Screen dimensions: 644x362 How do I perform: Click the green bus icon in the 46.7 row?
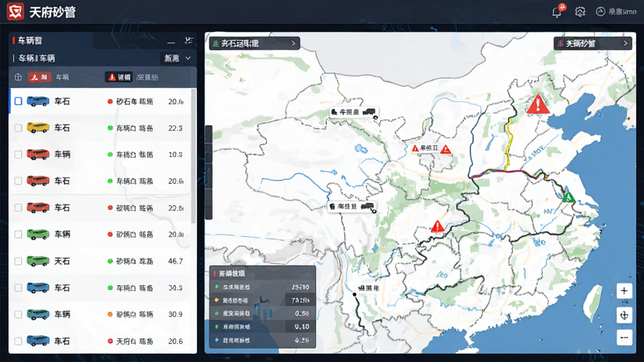click(x=38, y=261)
